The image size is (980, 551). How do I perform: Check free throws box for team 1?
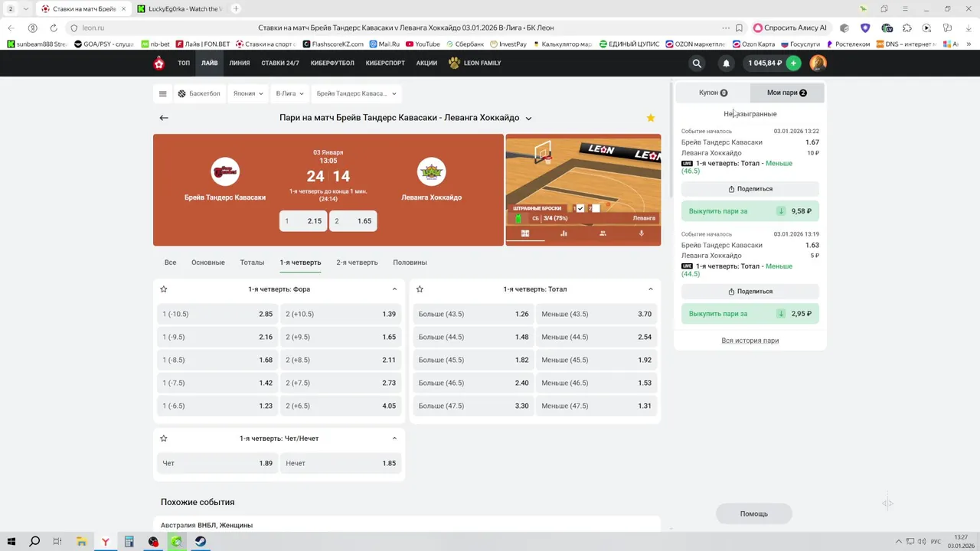coord(580,208)
